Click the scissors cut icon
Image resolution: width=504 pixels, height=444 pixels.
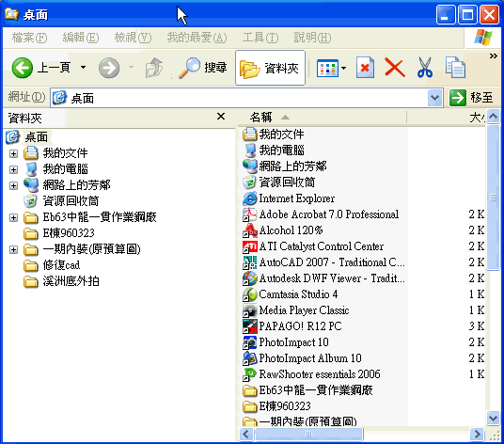(424, 68)
